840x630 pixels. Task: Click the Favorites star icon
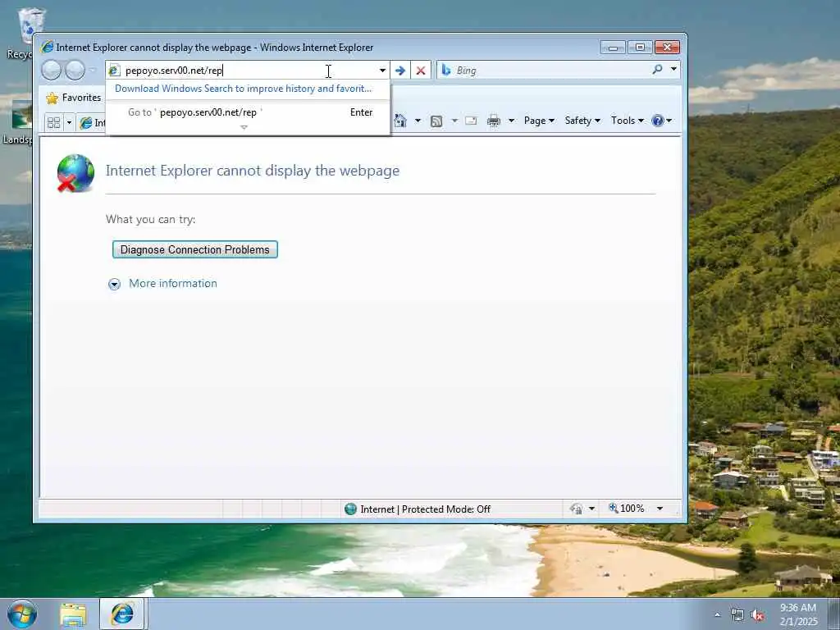52,98
